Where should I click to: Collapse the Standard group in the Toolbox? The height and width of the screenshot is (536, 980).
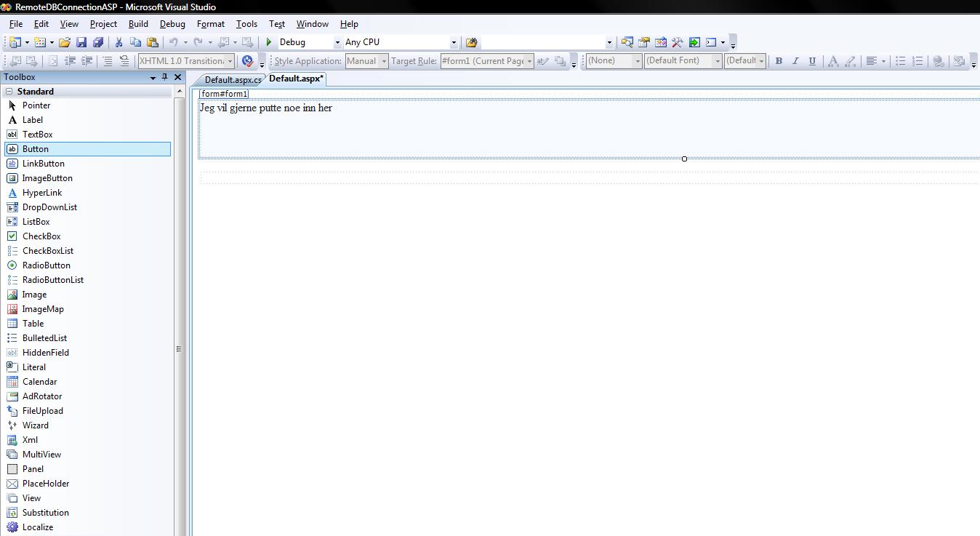click(x=9, y=92)
